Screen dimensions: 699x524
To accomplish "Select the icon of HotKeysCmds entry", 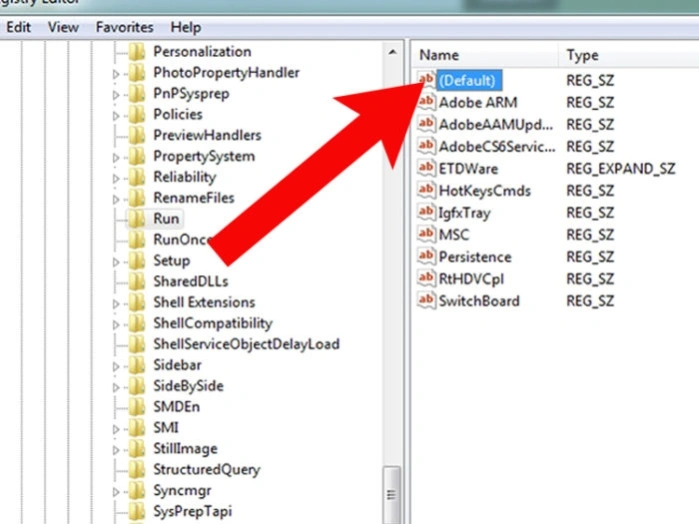I will [x=426, y=190].
